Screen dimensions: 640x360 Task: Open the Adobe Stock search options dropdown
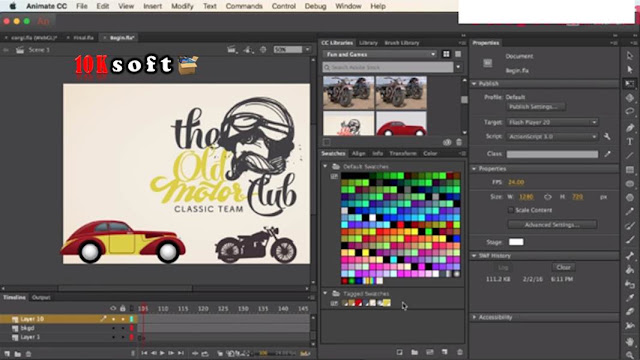coord(458,67)
